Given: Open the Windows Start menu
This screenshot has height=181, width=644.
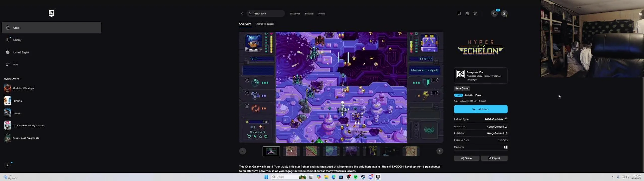Looking at the screenshot, I should point(266,177).
